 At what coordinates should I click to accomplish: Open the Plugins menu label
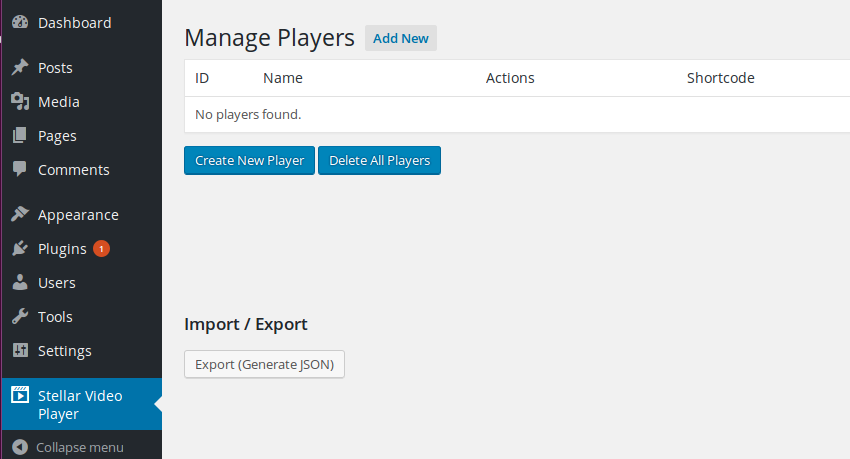[62, 249]
